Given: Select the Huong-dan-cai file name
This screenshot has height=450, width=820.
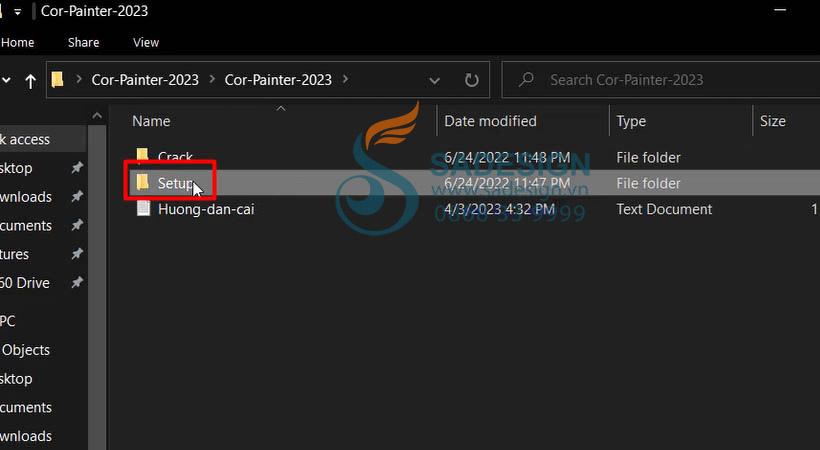Looking at the screenshot, I should click(206, 209).
